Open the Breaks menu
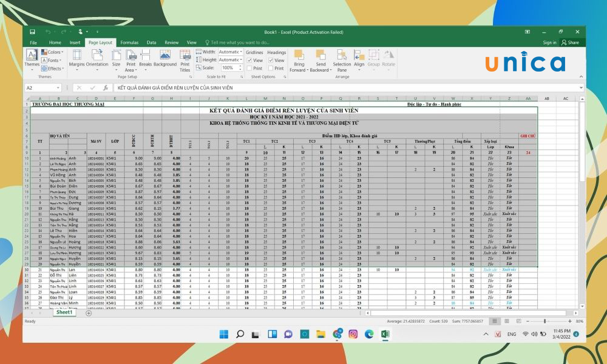Screen dimensions: 607x364 click(146, 60)
